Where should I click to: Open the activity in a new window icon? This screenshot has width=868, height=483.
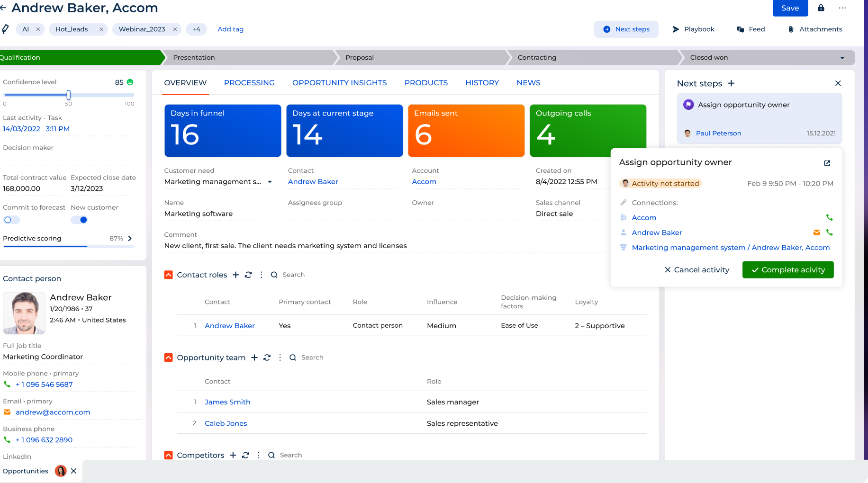click(827, 163)
